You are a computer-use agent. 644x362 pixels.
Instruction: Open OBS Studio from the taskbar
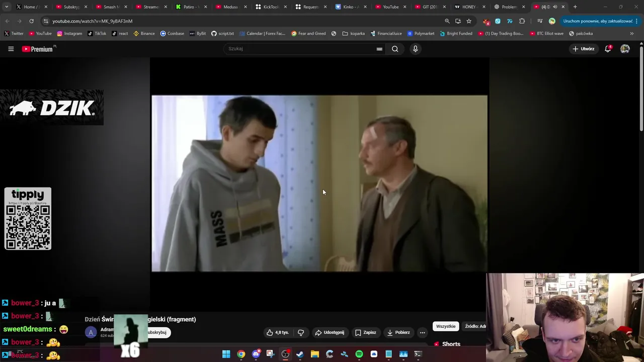pyautogui.click(x=285, y=354)
